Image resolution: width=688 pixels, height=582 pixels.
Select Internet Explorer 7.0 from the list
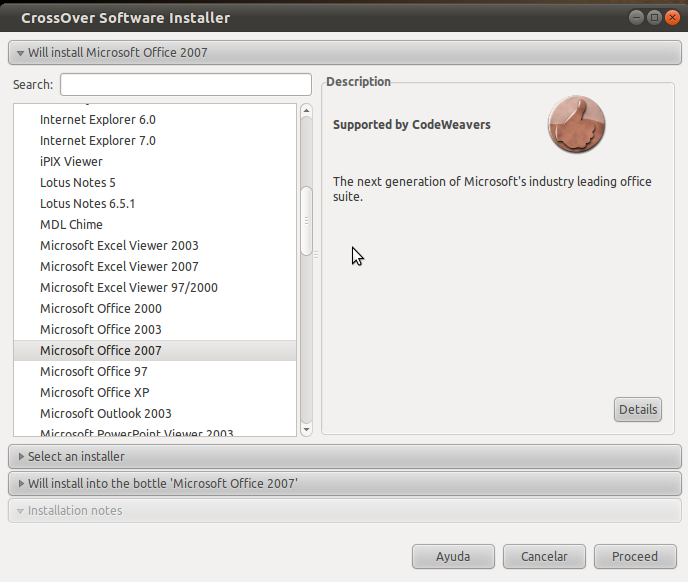98,141
